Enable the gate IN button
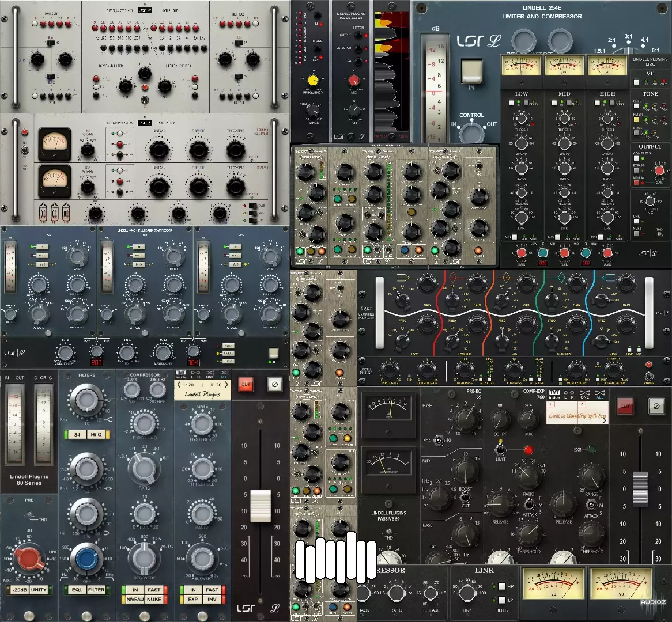This screenshot has width=672, height=622. pos(193,590)
